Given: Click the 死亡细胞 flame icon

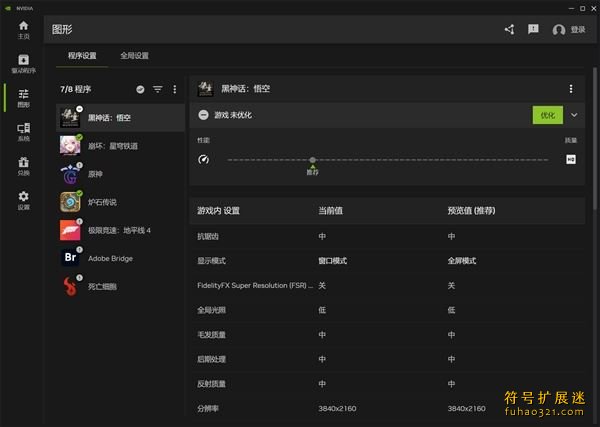Looking at the screenshot, I should pyautogui.click(x=70, y=287).
